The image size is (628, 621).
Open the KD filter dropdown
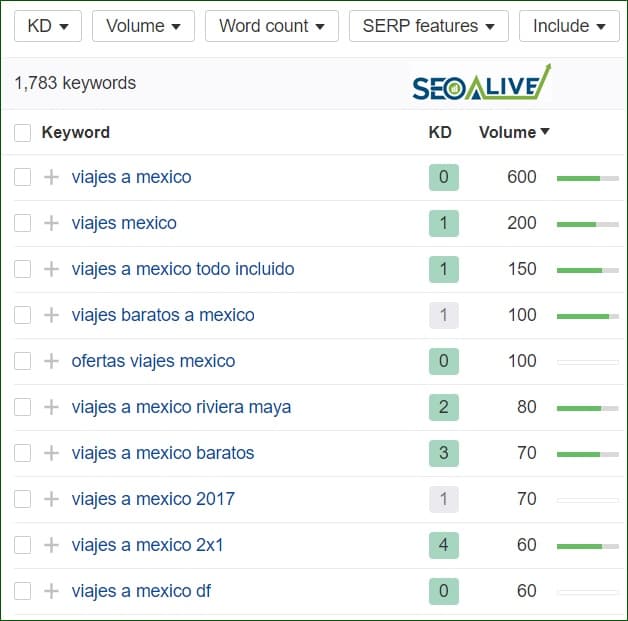48,26
